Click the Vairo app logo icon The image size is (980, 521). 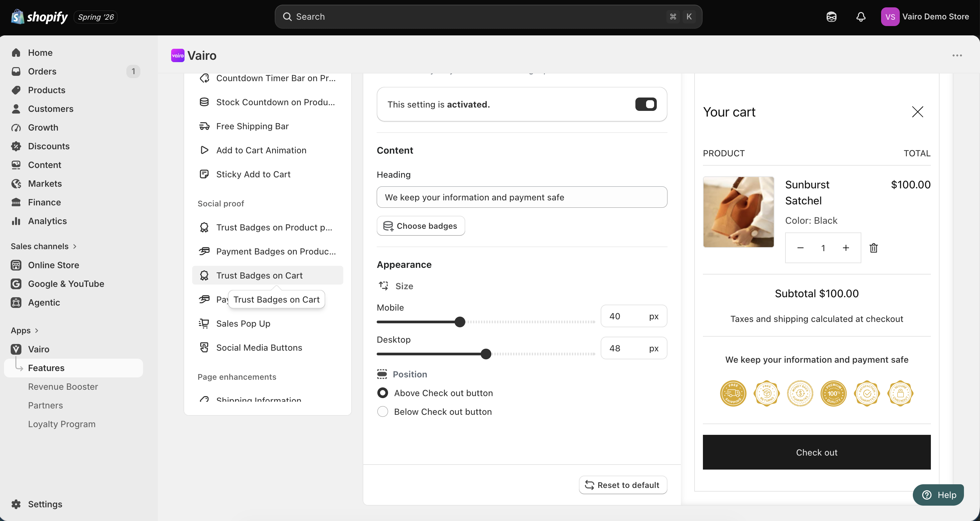pyautogui.click(x=178, y=55)
